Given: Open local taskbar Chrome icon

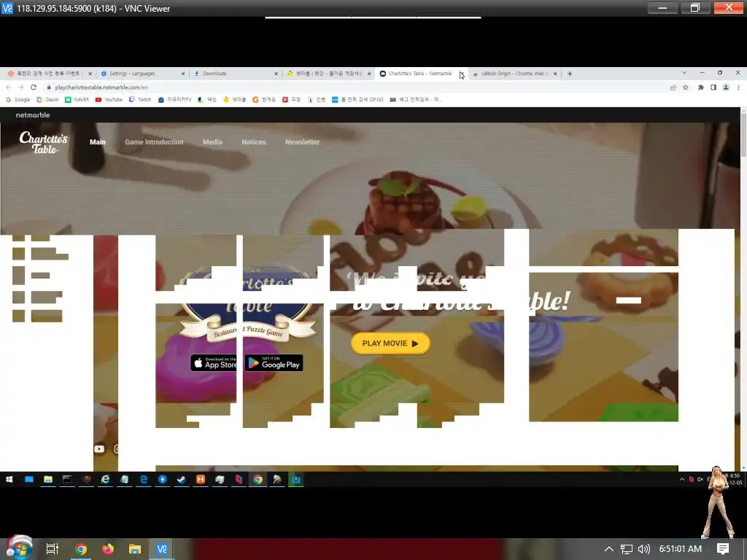Looking at the screenshot, I should (x=81, y=549).
